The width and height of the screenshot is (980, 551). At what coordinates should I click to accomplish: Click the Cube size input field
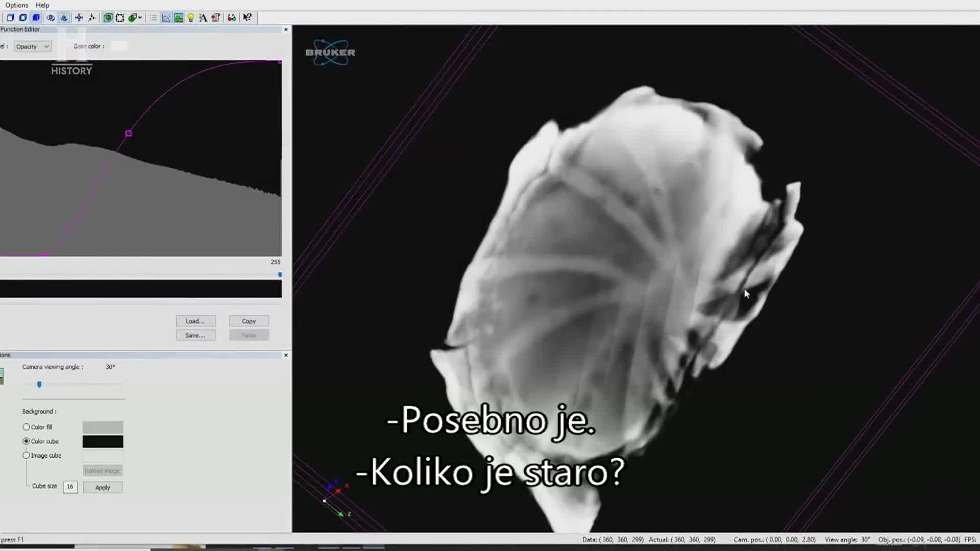[70, 487]
